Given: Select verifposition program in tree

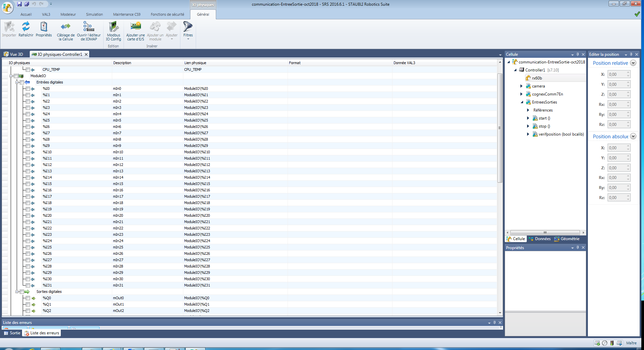Looking at the screenshot, I should (x=561, y=134).
